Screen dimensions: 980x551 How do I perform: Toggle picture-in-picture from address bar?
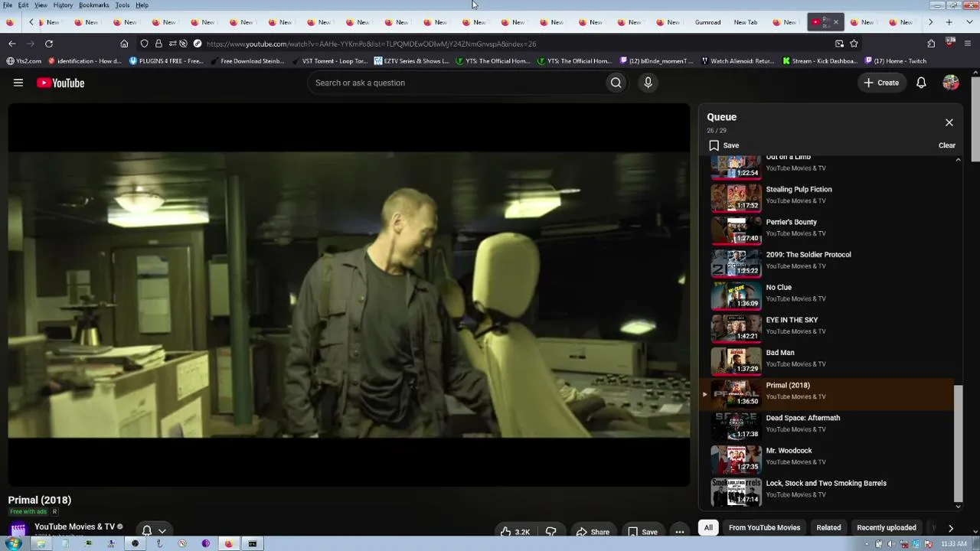(x=839, y=44)
